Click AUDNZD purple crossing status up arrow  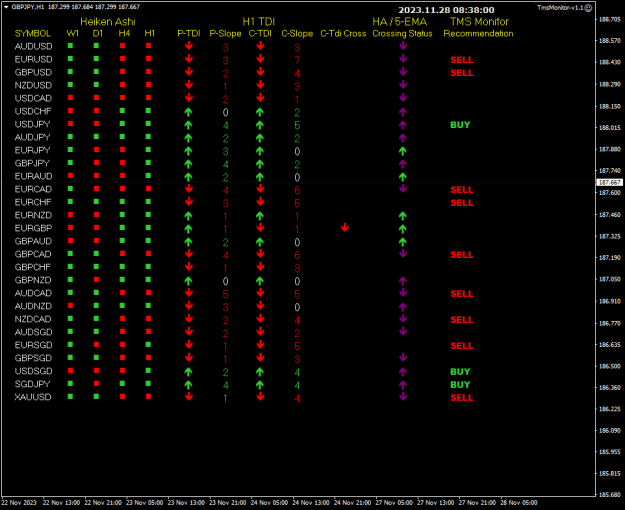pos(403,307)
